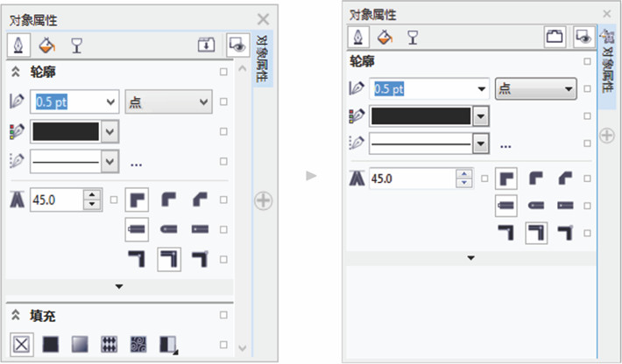Expand more outline options arrow, panel without 填充
The width and height of the screenshot is (622, 364).
[x=470, y=258]
